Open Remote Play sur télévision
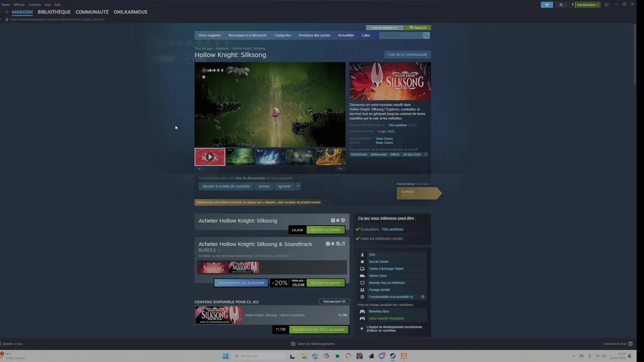Image resolution: width=644 pixels, height=362 pixels. (x=392, y=283)
